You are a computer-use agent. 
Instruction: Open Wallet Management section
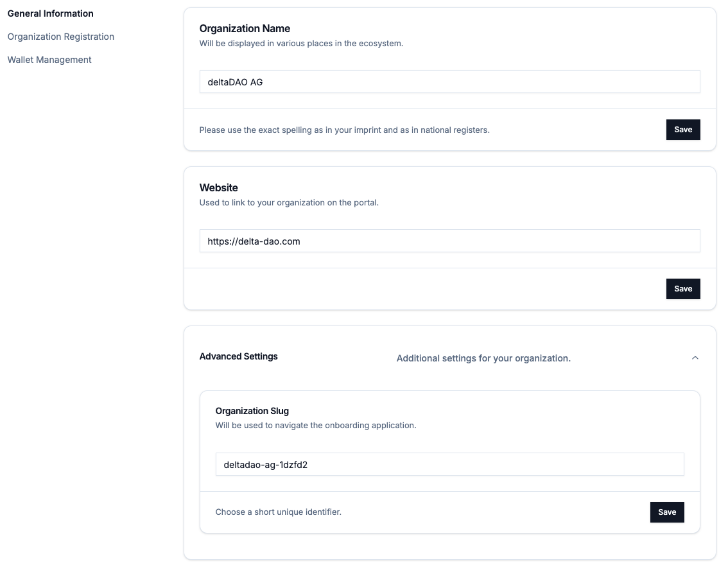click(x=49, y=60)
